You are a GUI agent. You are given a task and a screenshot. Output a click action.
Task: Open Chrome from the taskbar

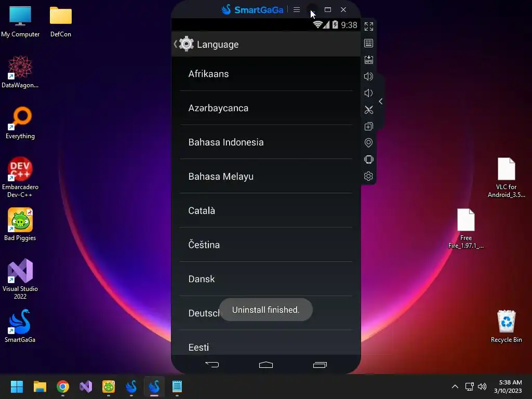(x=63, y=387)
